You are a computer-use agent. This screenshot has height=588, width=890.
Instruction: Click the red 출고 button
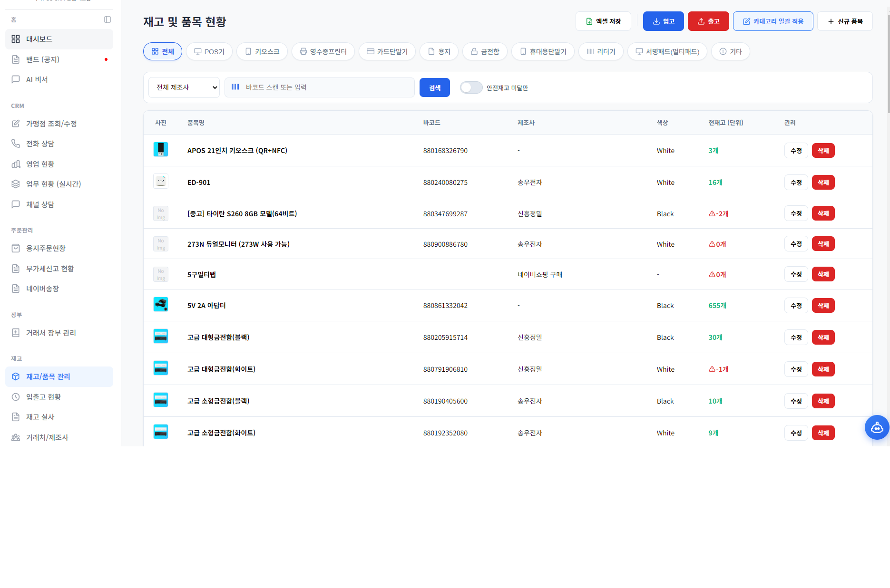point(708,21)
